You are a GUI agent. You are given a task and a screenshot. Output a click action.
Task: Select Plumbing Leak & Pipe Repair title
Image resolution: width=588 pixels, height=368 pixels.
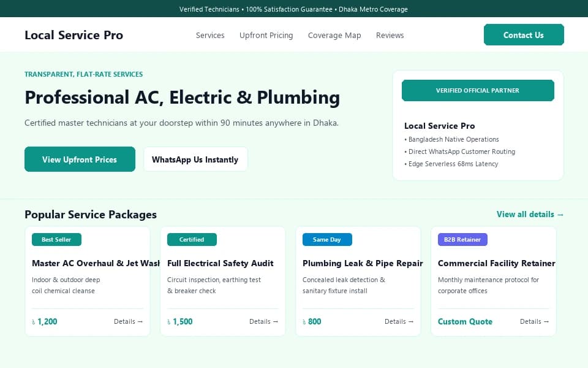(363, 263)
